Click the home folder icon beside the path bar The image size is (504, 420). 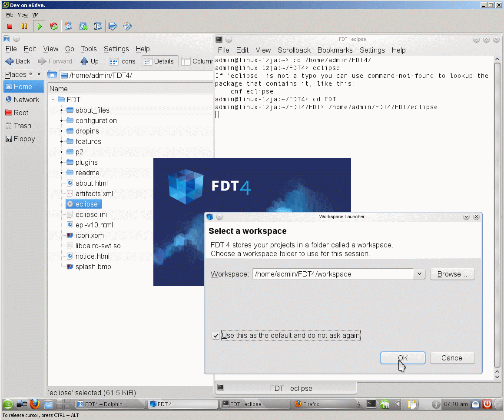click(52, 75)
